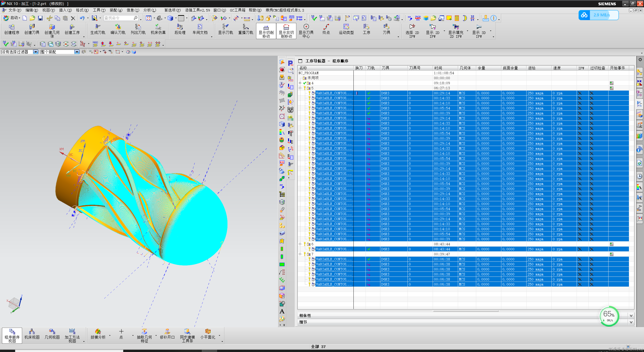Click the 创建几何体 (Create Geometry) icon

[x=52, y=31]
